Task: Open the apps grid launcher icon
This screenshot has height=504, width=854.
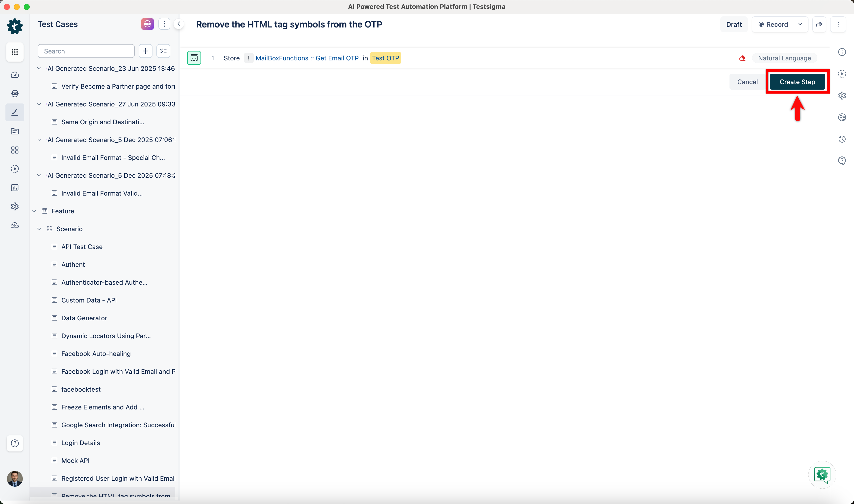Action: coord(15,52)
